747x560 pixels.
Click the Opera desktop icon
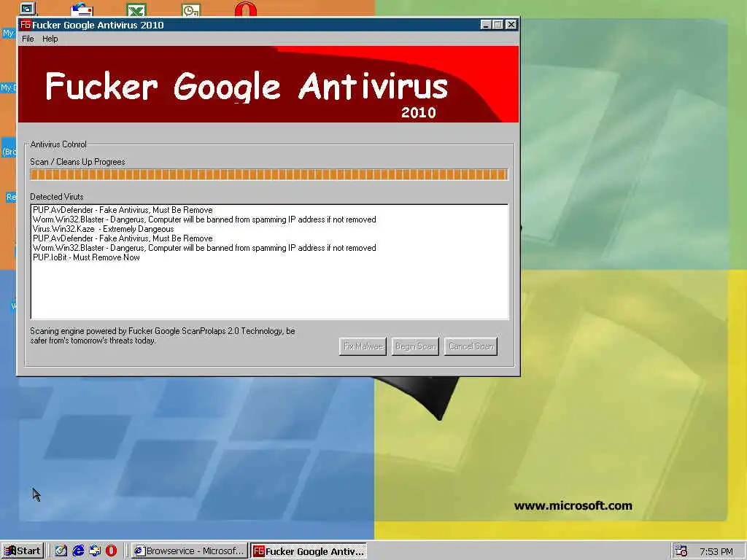click(x=245, y=9)
